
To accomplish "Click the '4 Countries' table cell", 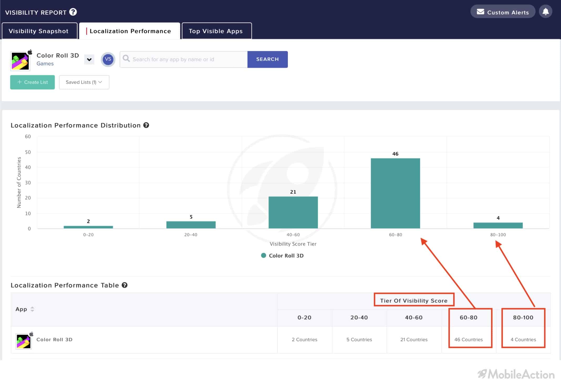I will coord(523,340).
